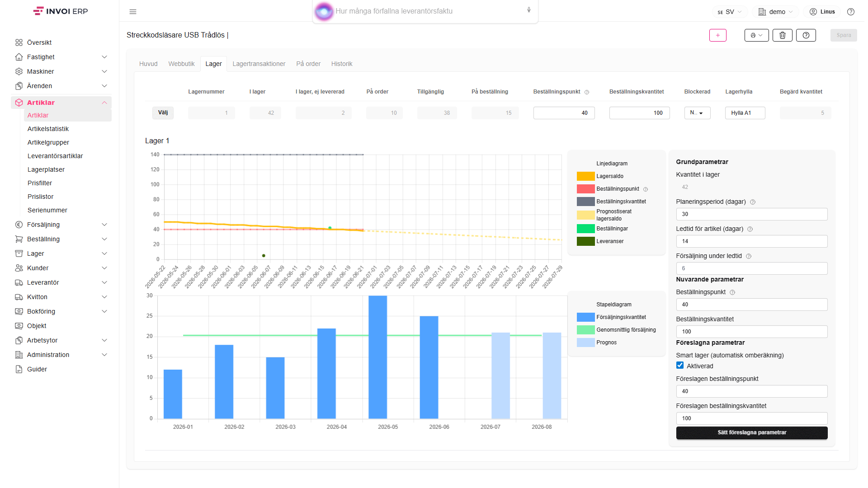
Task: Click the Beställningspunkt info icon in table header
Action: tap(587, 92)
